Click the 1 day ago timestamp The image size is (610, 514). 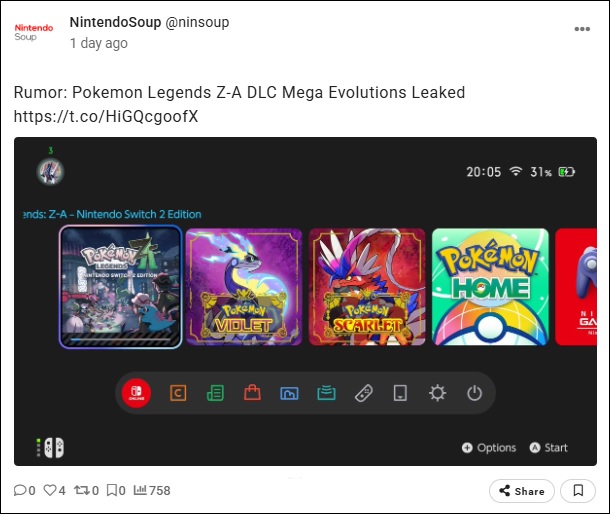pyautogui.click(x=99, y=43)
